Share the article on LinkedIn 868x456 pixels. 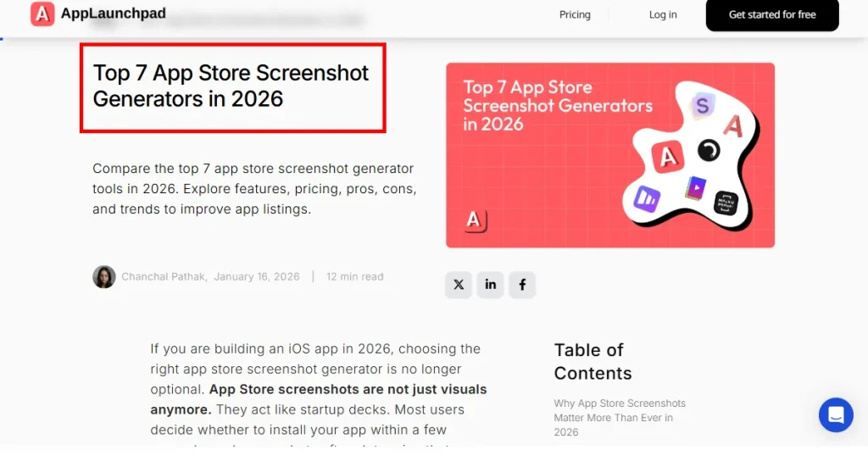click(x=491, y=285)
